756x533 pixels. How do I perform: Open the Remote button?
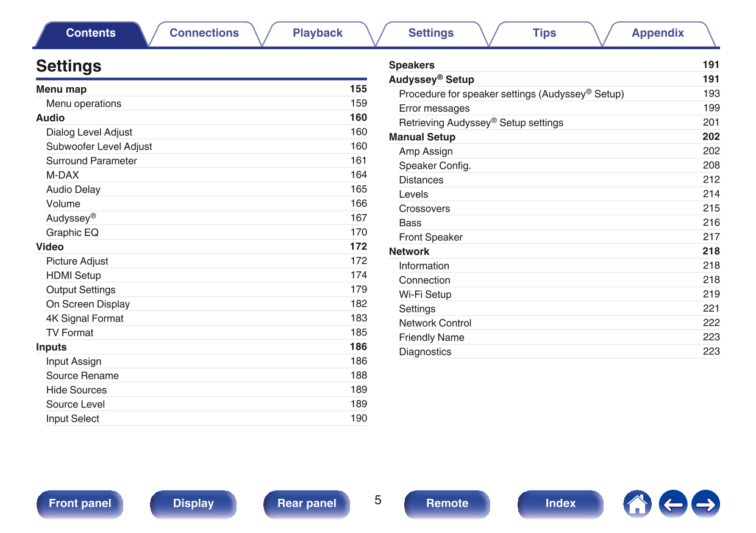(447, 504)
